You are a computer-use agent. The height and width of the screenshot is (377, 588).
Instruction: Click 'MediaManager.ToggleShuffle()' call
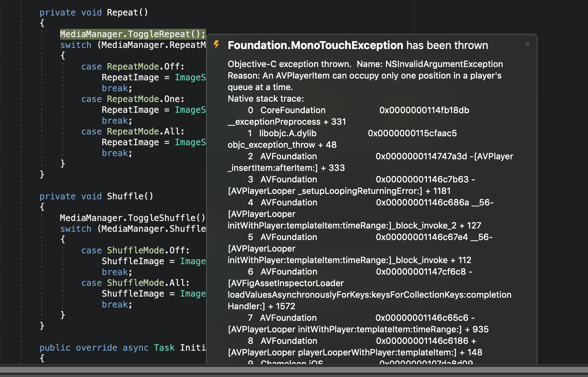click(133, 218)
